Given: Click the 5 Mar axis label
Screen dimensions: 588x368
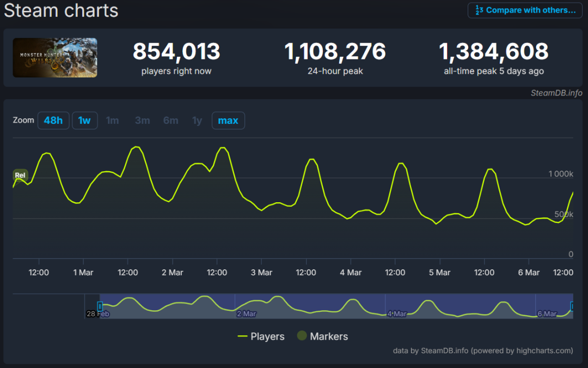Looking at the screenshot, I should pyautogui.click(x=439, y=273).
